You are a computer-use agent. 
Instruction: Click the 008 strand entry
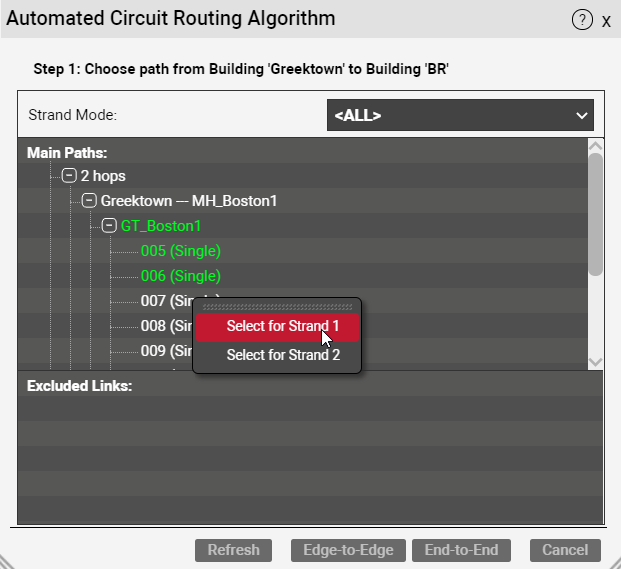pos(165,326)
